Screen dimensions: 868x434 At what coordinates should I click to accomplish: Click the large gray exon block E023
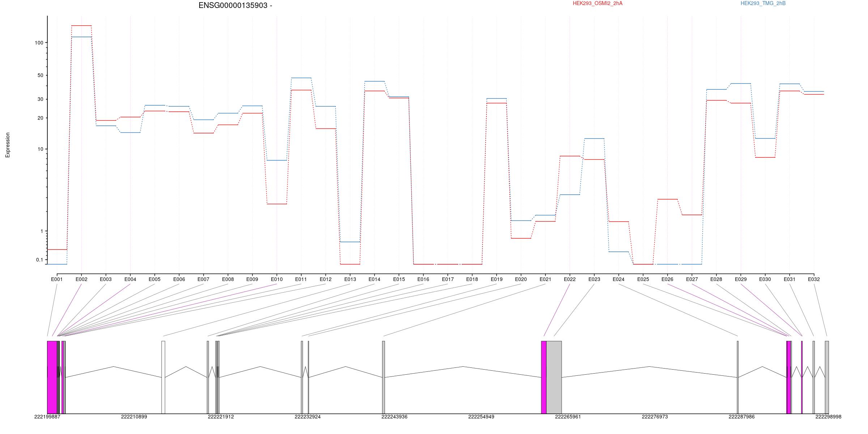(554, 377)
